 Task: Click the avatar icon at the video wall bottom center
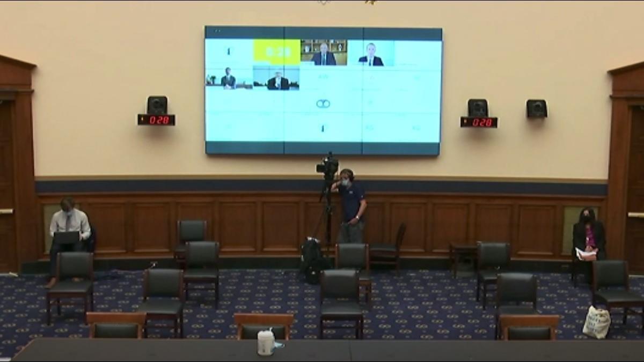323,129
